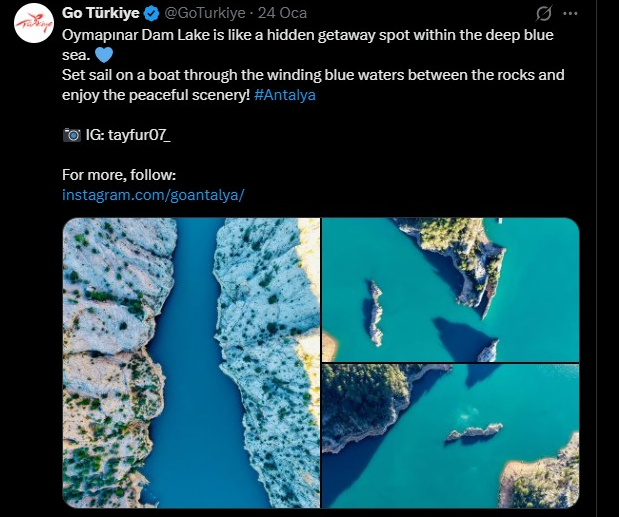Click the Go Türkiye profile avatar
Viewport: 619px width, 517px height.
point(34,27)
